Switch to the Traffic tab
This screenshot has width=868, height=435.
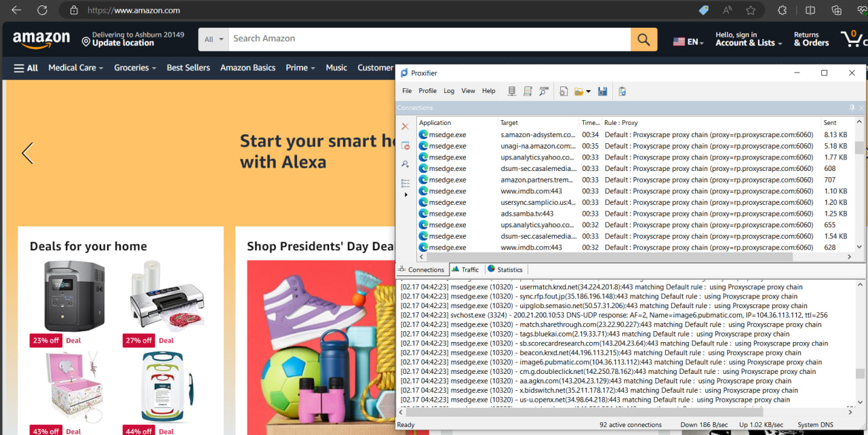click(x=465, y=269)
